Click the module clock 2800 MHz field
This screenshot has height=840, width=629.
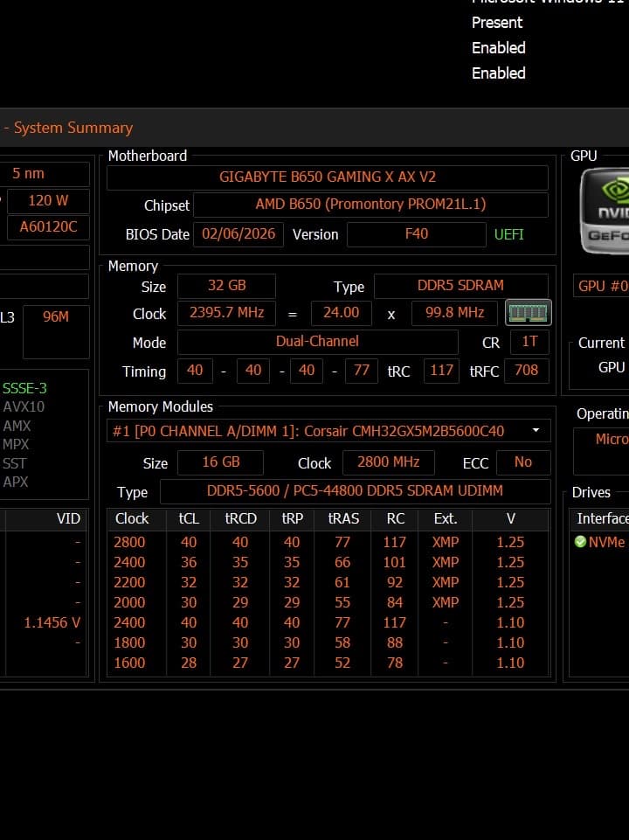point(388,462)
